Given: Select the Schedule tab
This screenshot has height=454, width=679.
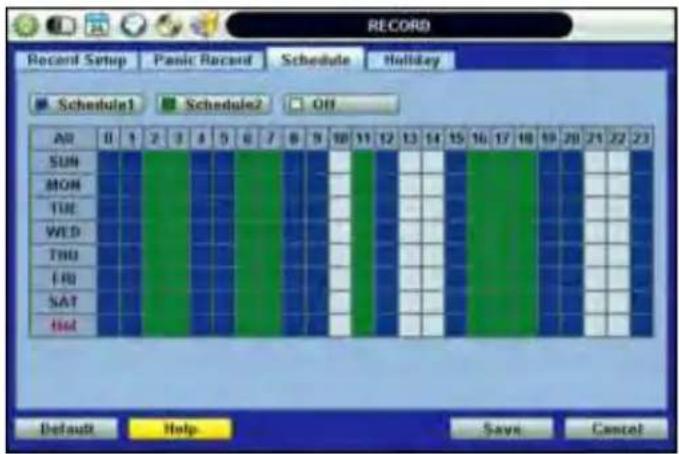Looking at the screenshot, I should 315,59.
